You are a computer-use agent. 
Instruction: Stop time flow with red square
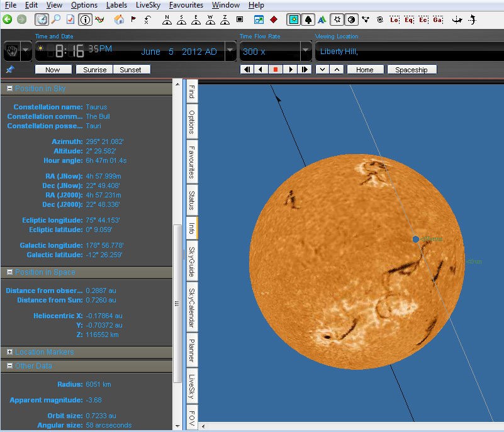click(276, 70)
